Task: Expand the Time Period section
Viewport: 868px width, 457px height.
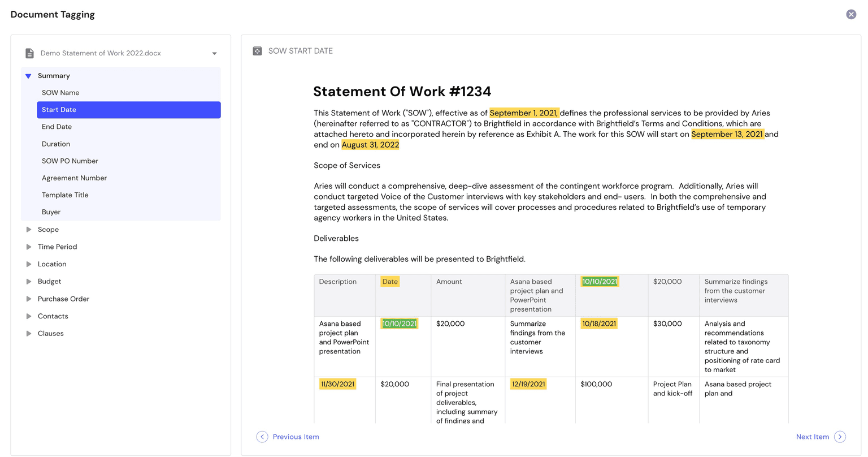Action: pyautogui.click(x=29, y=247)
